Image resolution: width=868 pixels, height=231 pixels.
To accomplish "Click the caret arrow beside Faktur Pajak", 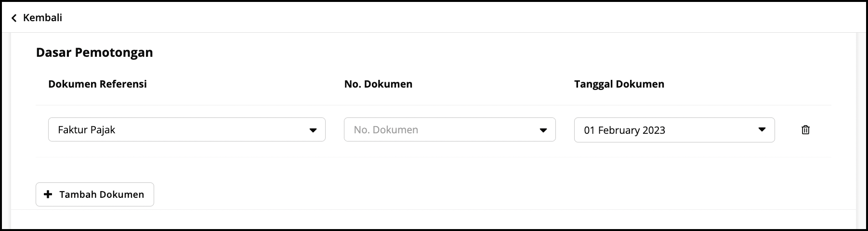I will click(x=313, y=130).
